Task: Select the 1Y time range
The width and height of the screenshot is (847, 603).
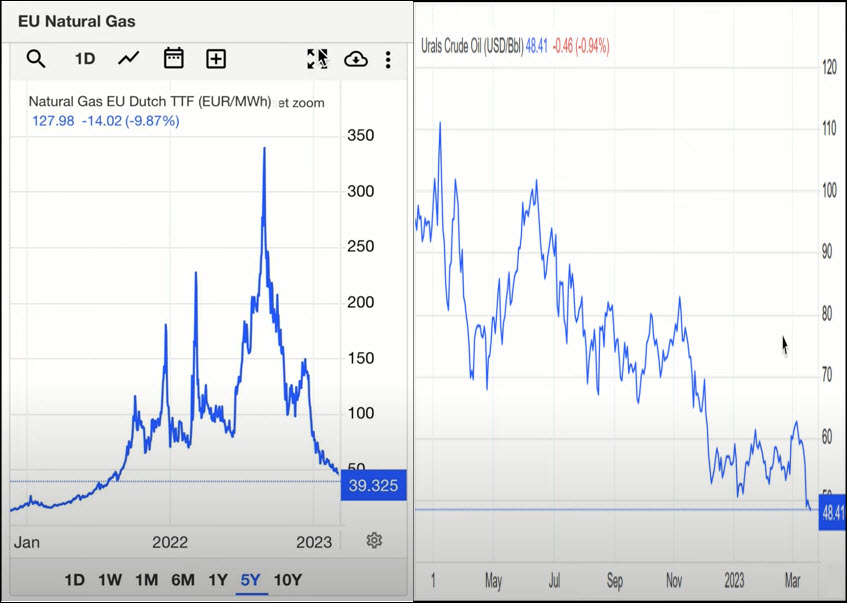Action: (218, 580)
